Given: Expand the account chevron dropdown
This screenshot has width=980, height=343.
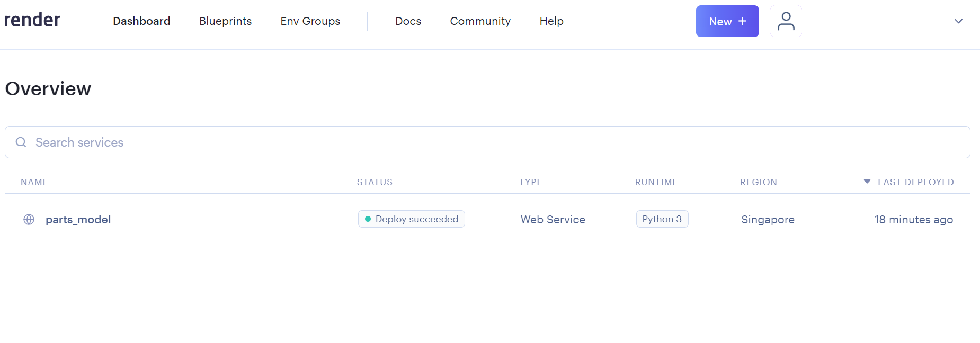Looking at the screenshot, I should click(x=958, y=21).
